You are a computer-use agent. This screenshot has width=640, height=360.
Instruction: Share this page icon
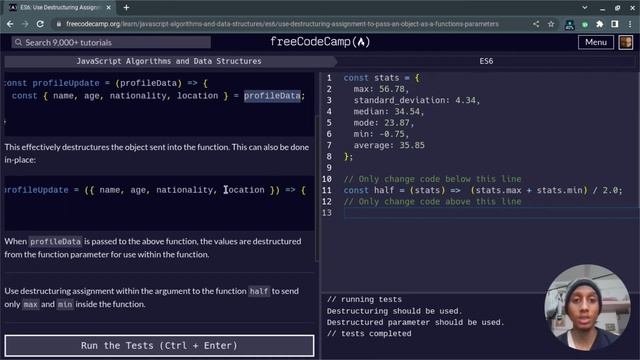pos(536,24)
